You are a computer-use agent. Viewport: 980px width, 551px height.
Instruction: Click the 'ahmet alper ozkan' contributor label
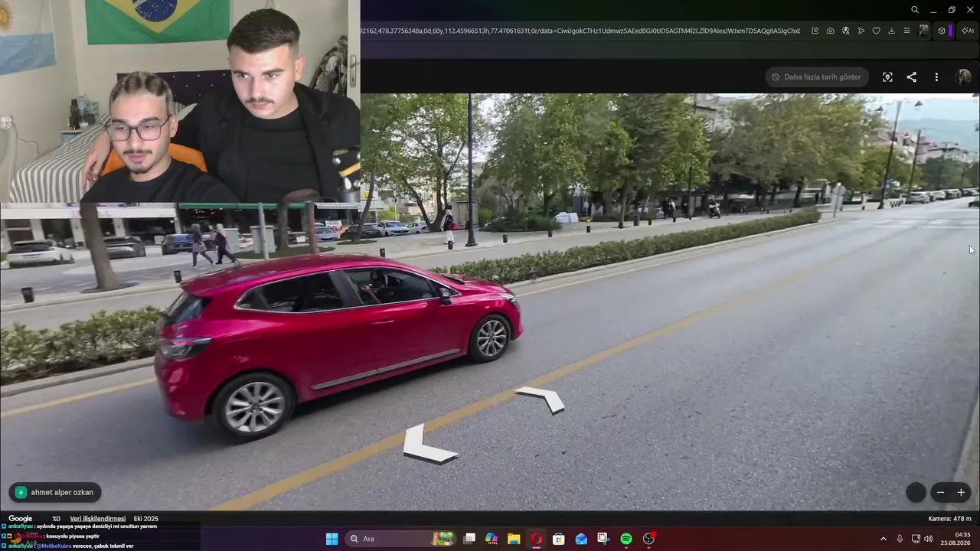(x=55, y=492)
